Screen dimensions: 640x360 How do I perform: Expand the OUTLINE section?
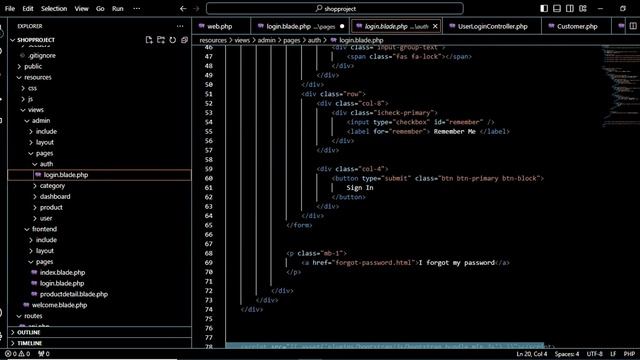point(100,333)
